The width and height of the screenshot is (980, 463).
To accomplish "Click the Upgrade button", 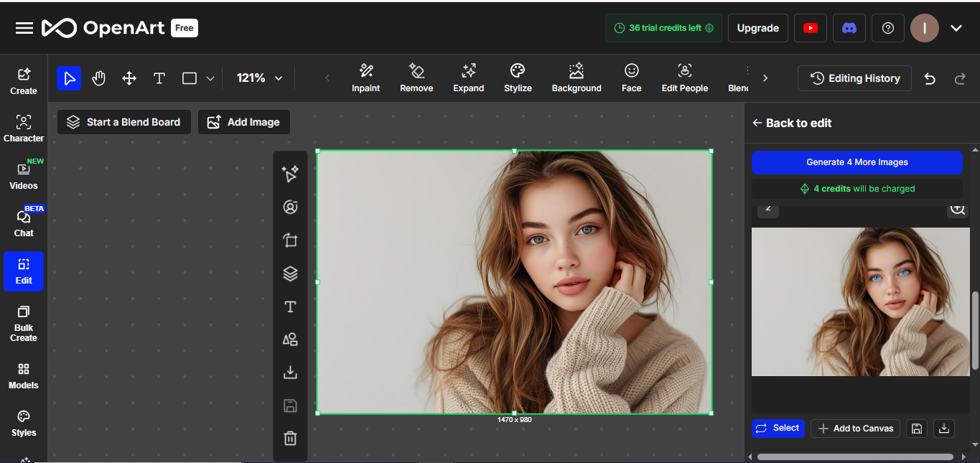I will coord(758,28).
